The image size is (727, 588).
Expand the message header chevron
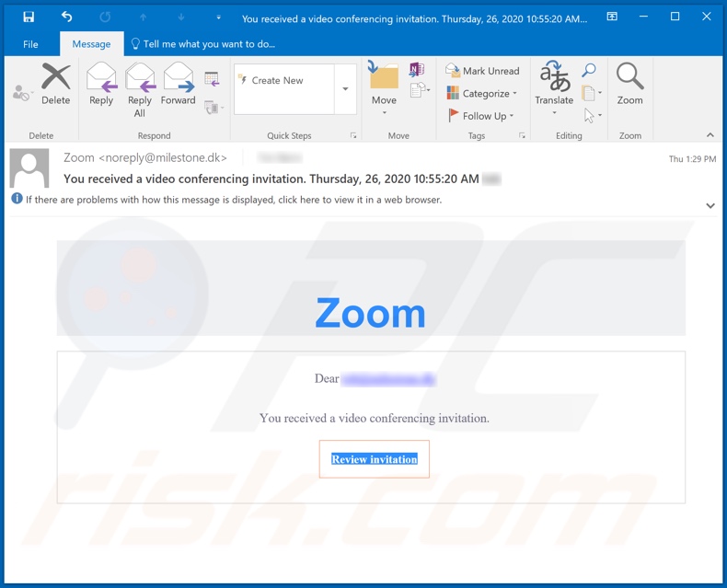pyautogui.click(x=710, y=205)
